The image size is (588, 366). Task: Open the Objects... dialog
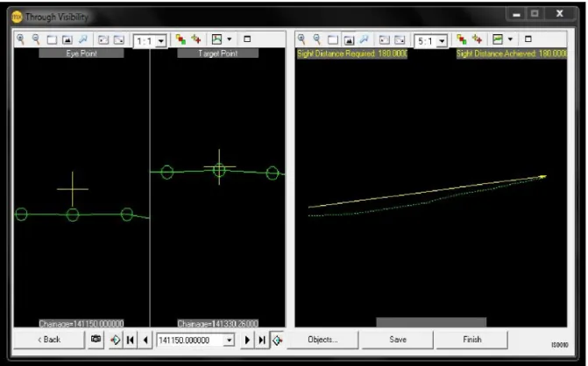[322, 340]
